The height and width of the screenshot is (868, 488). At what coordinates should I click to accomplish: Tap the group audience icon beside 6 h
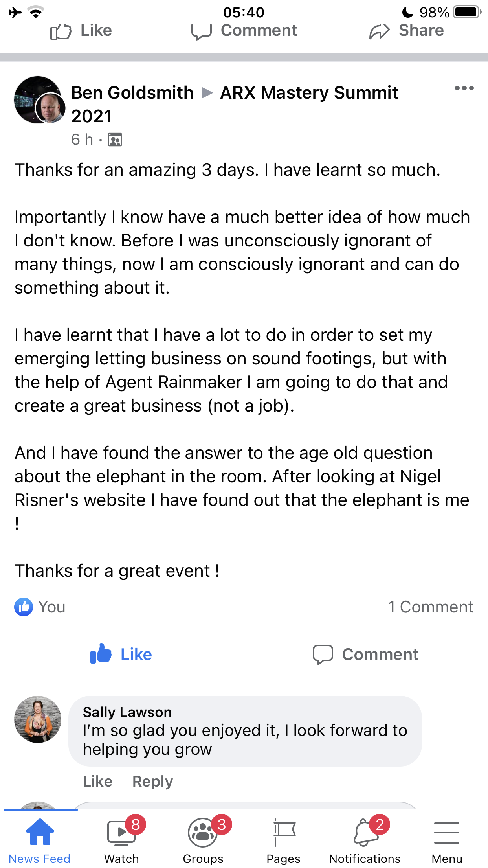pyautogui.click(x=115, y=140)
